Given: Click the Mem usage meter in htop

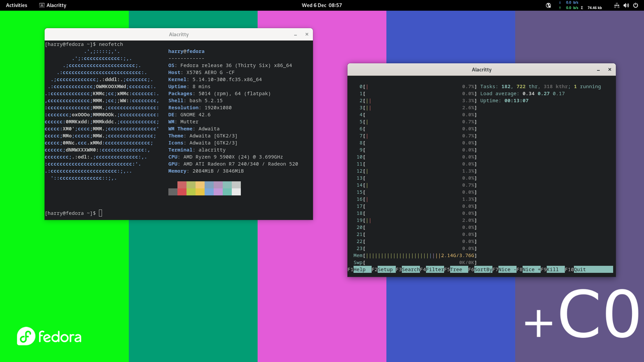Looking at the screenshot, I should (x=415, y=255).
